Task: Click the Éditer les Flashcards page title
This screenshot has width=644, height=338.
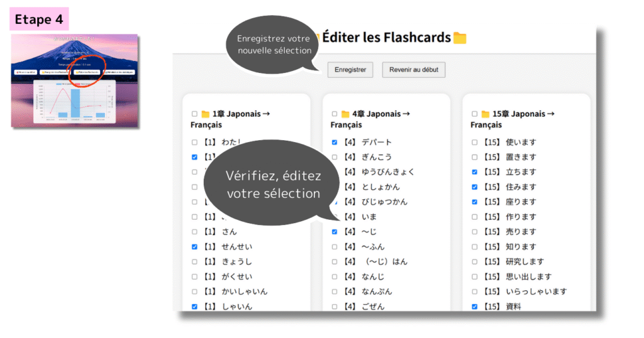Action: click(386, 38)
